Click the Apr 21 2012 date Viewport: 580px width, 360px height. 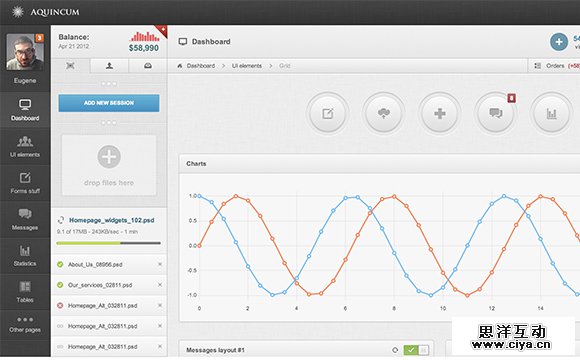74,46
